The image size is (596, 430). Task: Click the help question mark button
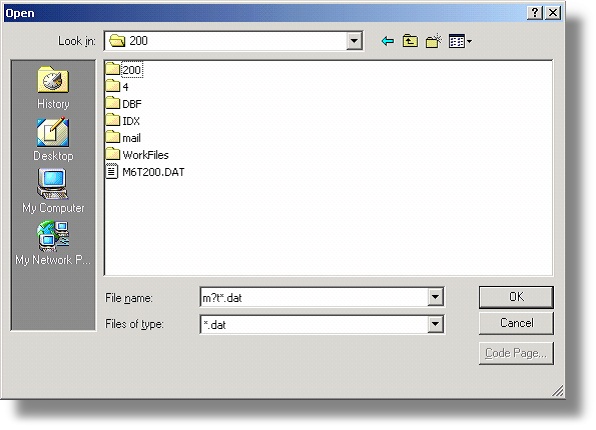pos(535,13)
